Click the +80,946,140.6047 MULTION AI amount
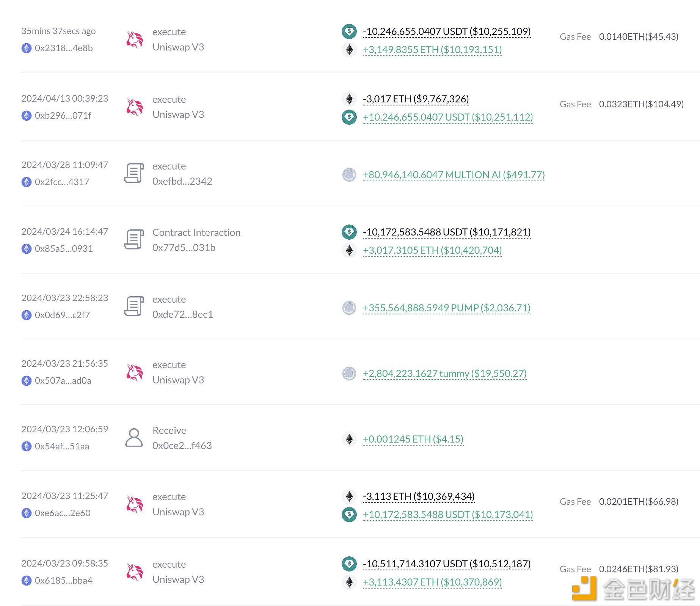700x606 pixels. (x=454, y=175)
